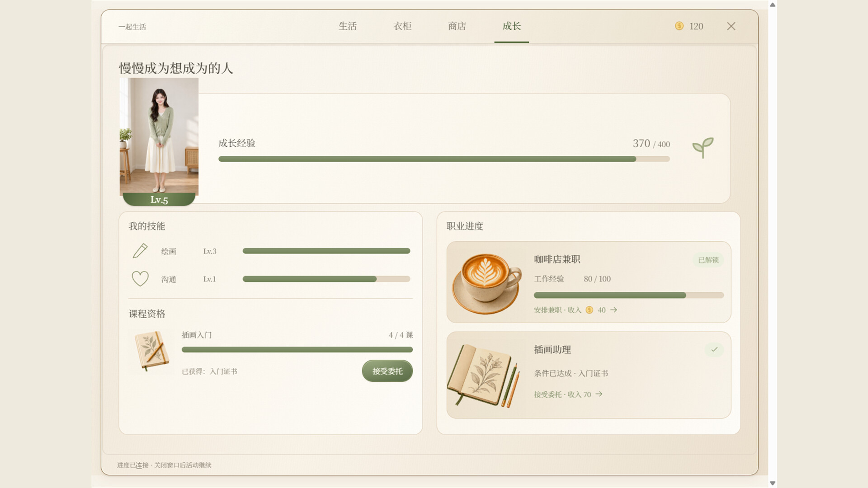Click the 沟通 skill progress bar

(326, 279)
